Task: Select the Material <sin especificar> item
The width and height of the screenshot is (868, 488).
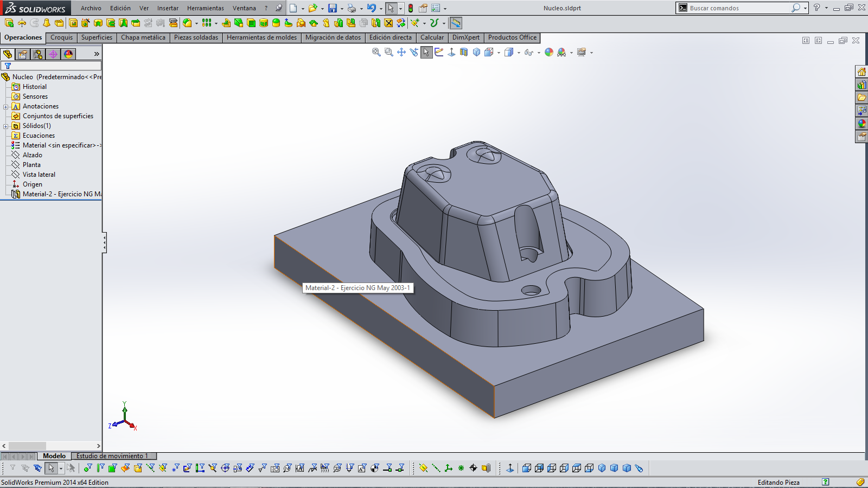Action: click(x=56, y=145)
